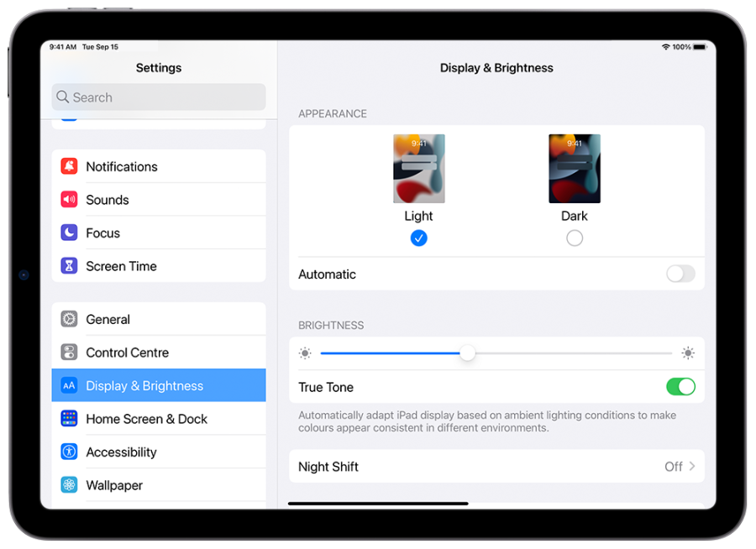Tap the Dark mode preview thumbnail
This screenshot has width=756, height=549.
(x=575, y=168)
